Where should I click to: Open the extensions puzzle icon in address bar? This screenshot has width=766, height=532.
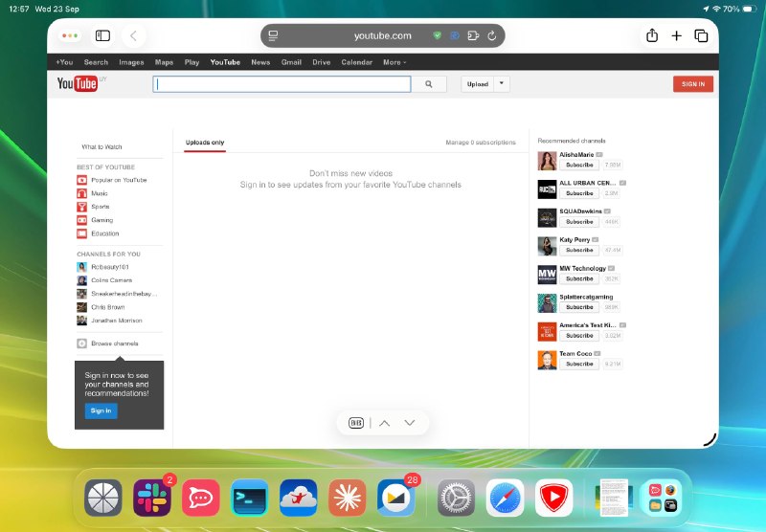[473, 35]
